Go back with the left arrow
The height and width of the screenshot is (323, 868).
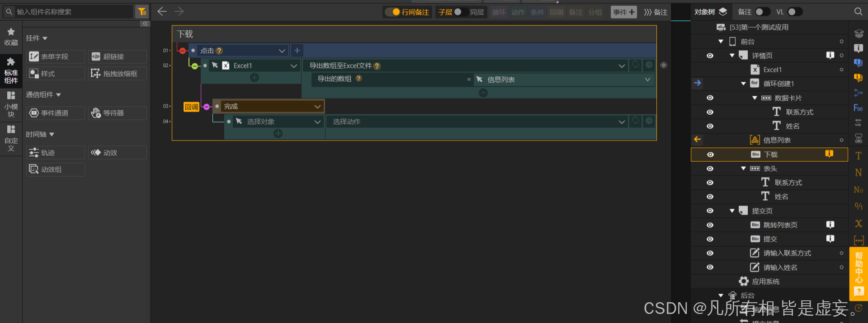point(162,12)
